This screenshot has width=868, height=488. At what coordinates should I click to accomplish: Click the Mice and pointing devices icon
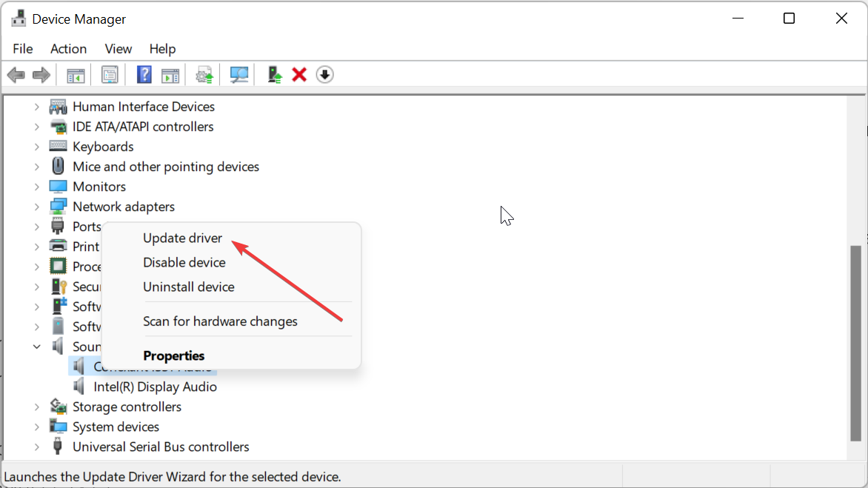[58, 166]
